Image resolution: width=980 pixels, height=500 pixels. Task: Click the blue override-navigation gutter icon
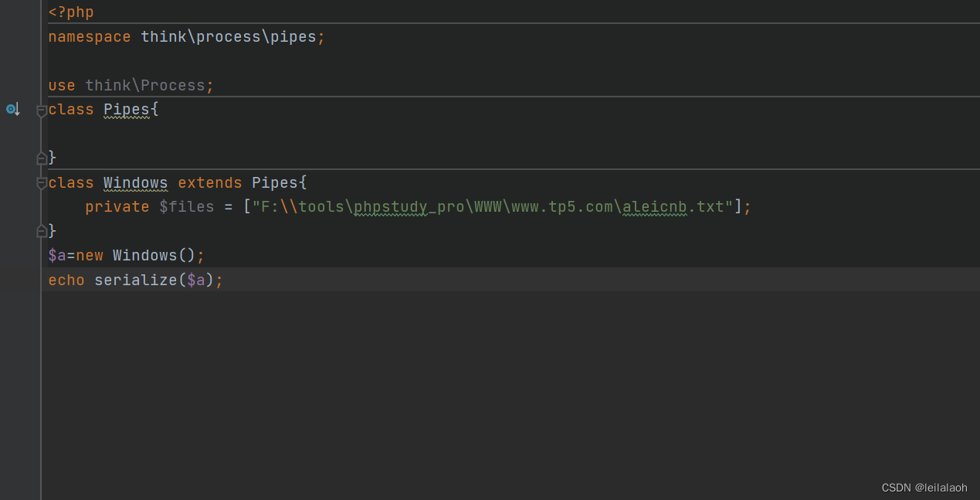pos(12,109)
